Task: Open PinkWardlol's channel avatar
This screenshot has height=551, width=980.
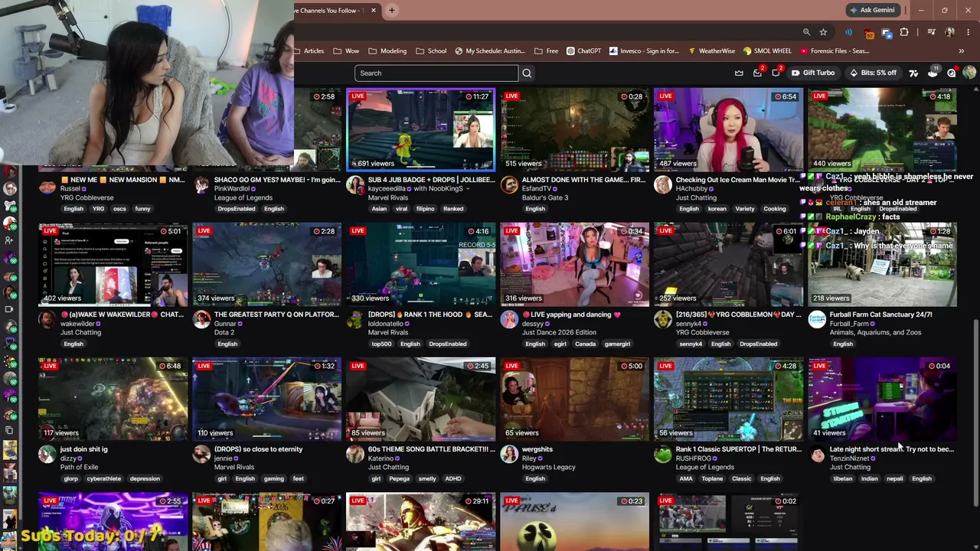Action: 201,185
